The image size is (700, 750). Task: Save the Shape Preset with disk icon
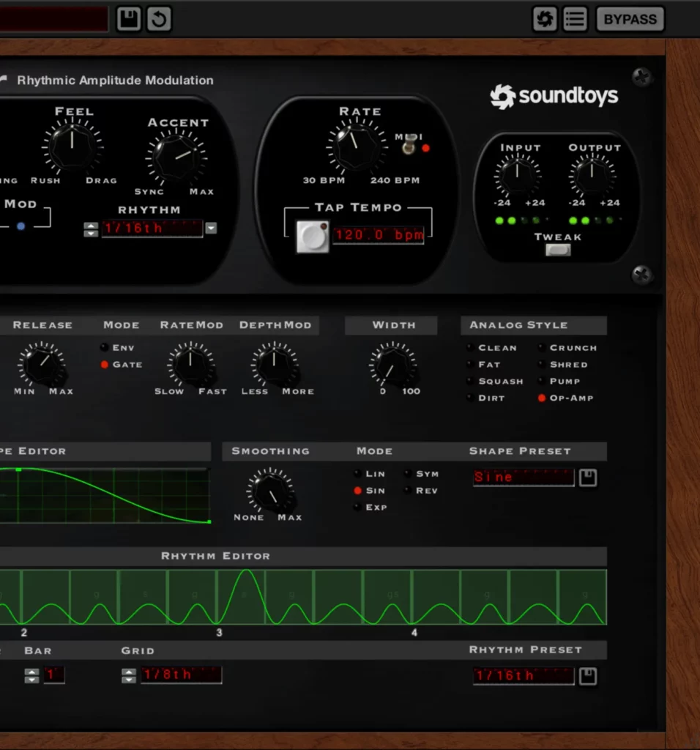click(588, 478)
